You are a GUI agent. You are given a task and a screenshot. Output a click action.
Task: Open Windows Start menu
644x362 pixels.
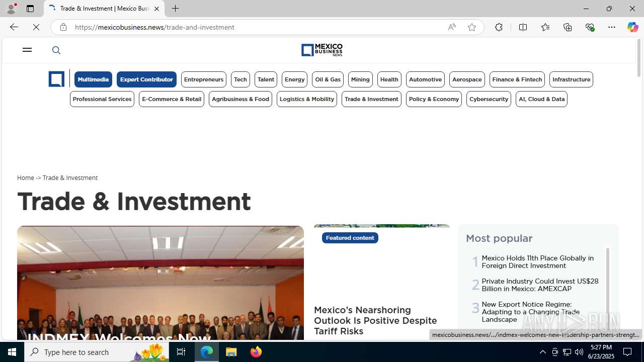coord(12,352)
